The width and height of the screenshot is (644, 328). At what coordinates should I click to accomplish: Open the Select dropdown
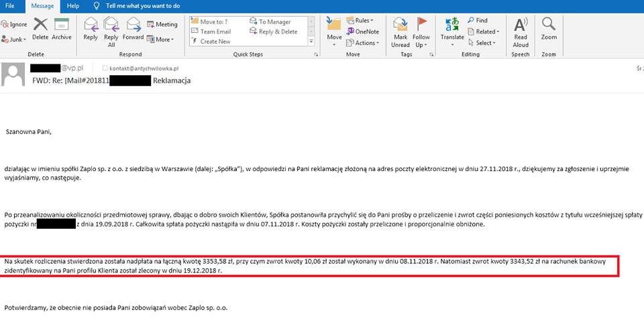point(482,43)
